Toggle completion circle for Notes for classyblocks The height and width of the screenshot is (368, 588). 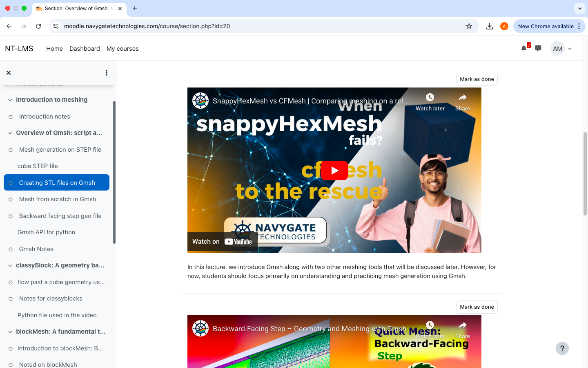click(x=11, y=299)
